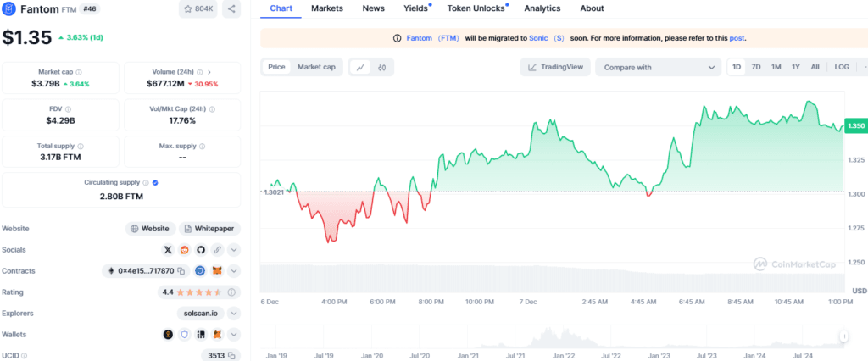Image resolution: width=868 pixels, height=361 pixels.
Task: Click the share icon beside the star button
Action: pyautogui.click(x=231, y=8)
